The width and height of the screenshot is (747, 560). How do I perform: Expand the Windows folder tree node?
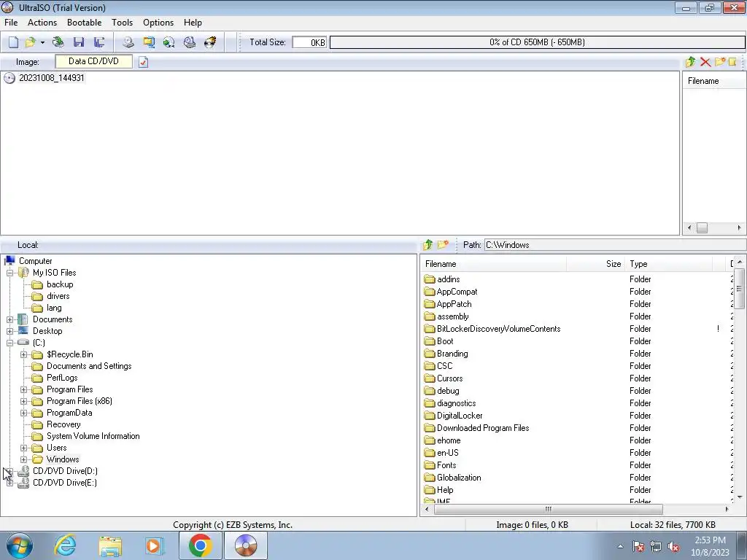coord(24,459)
